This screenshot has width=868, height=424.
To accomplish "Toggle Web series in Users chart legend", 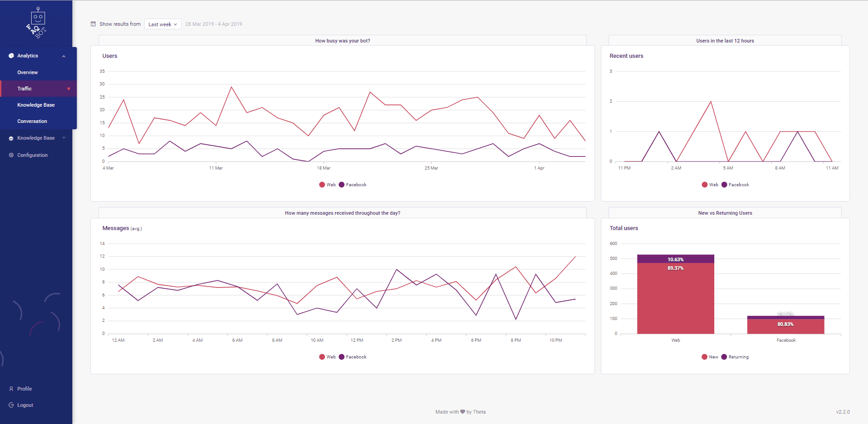I will (x=327, y=184).
